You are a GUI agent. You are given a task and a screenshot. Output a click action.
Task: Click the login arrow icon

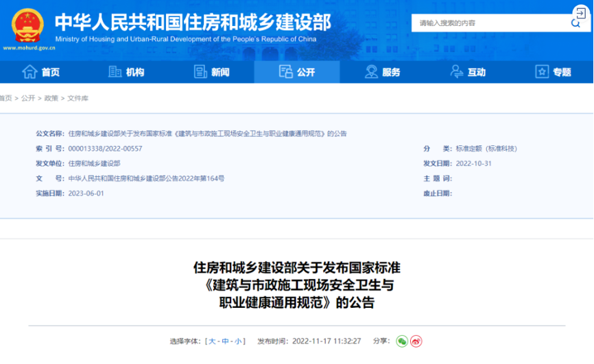click(x=581, y=14)
